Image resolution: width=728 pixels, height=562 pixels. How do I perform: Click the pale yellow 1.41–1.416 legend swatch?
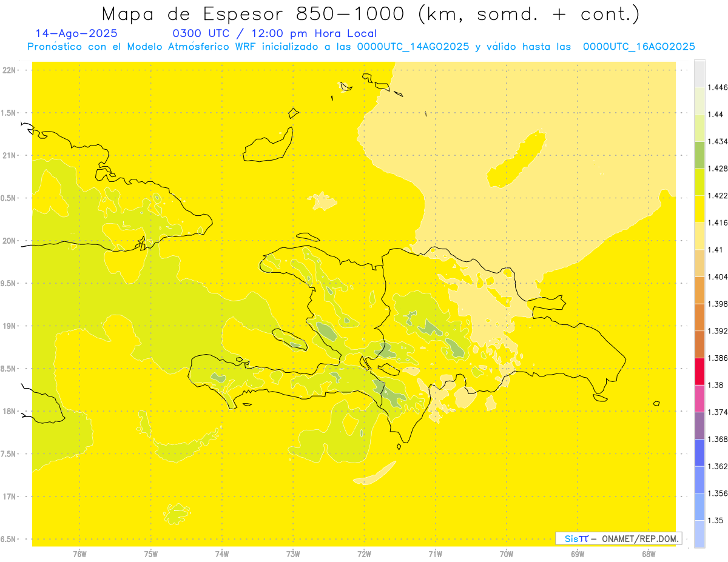pos(699,236)
